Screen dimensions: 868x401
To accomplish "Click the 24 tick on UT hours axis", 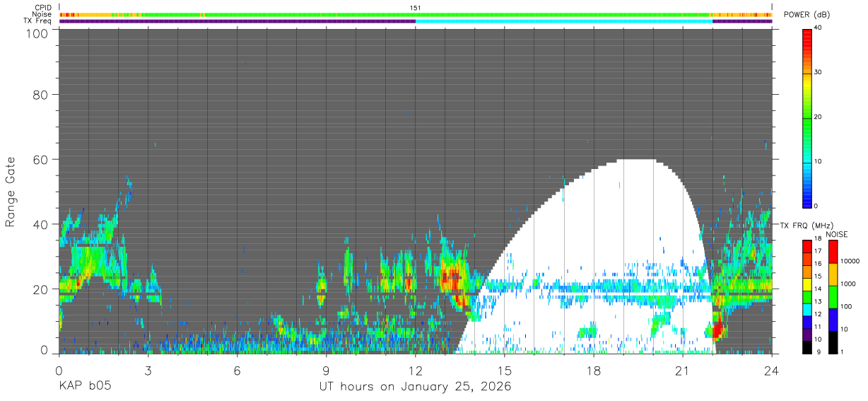I will pos(772,370).
